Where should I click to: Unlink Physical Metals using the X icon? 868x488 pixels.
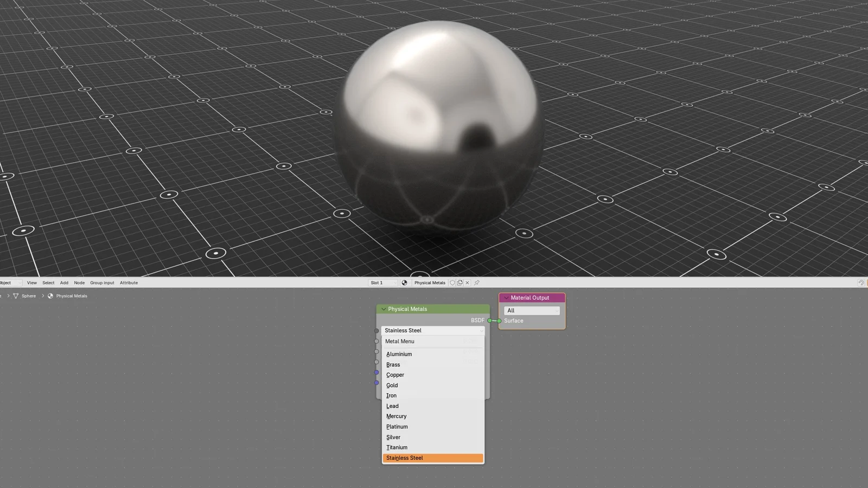coord(467,282)
